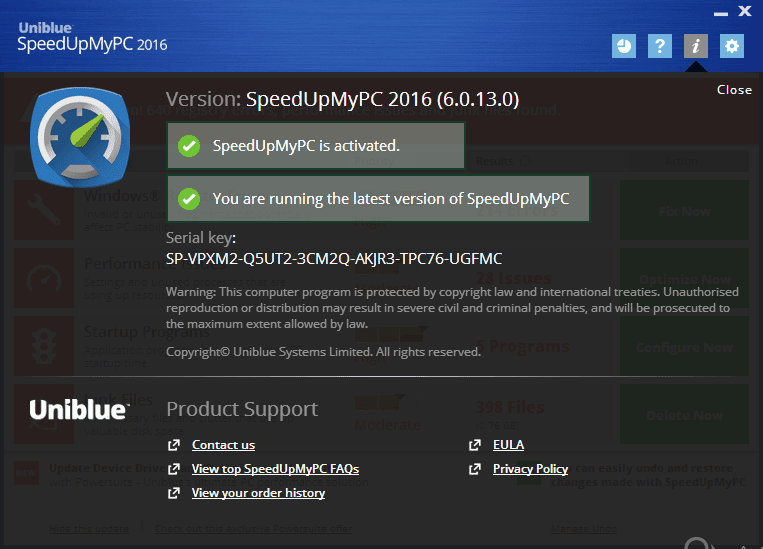This screenshot has height=549, width=763.
Task: Click the 'Product Support' heading
Action: click(x=242, y=409)
